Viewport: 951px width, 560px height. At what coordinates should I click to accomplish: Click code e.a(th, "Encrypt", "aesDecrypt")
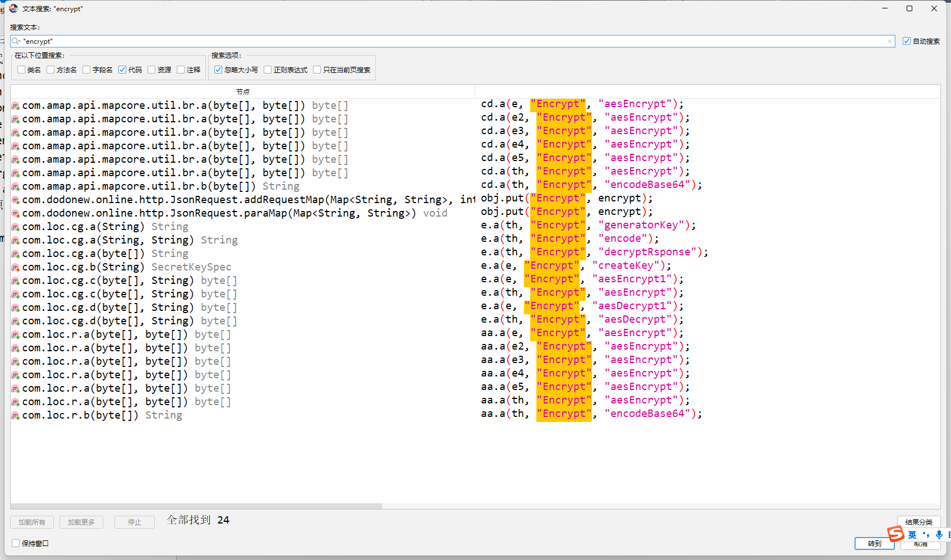[582, 319]
